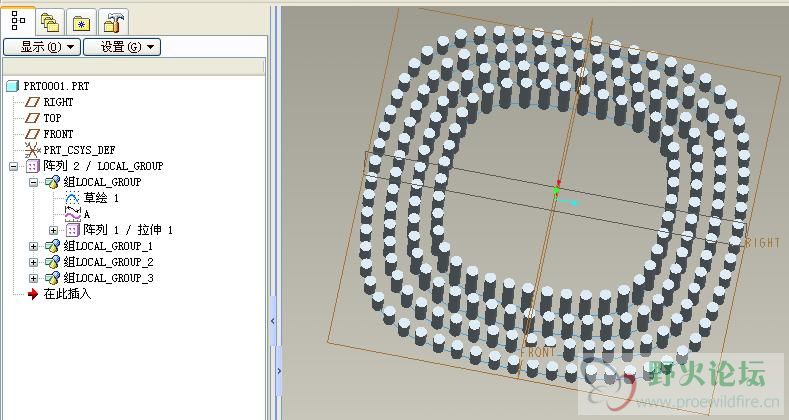
Task: Expand the 组LOCAL_GROUP_1 node
Action: [x=33, y=246]
